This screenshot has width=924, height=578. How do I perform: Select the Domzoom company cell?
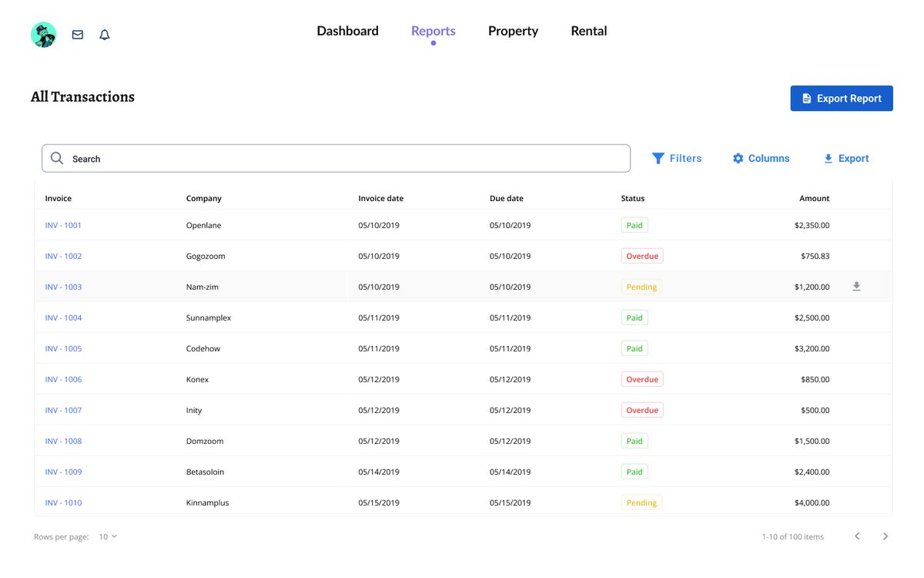tap(205, 441)
